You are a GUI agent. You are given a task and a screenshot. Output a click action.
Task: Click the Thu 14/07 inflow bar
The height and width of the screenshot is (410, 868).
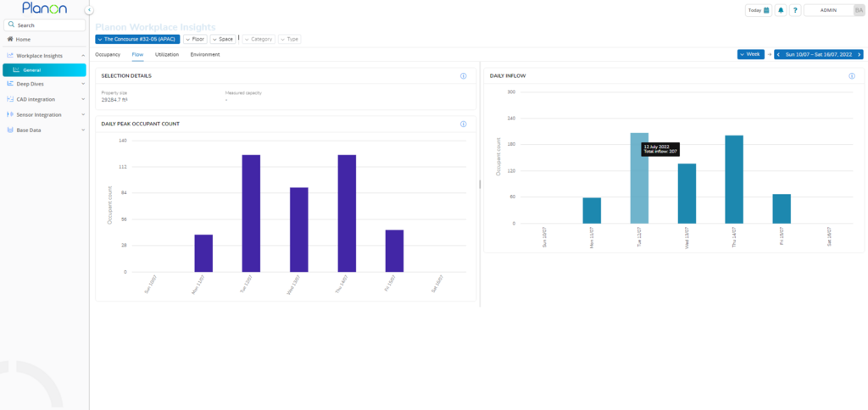tap(734, 180)
